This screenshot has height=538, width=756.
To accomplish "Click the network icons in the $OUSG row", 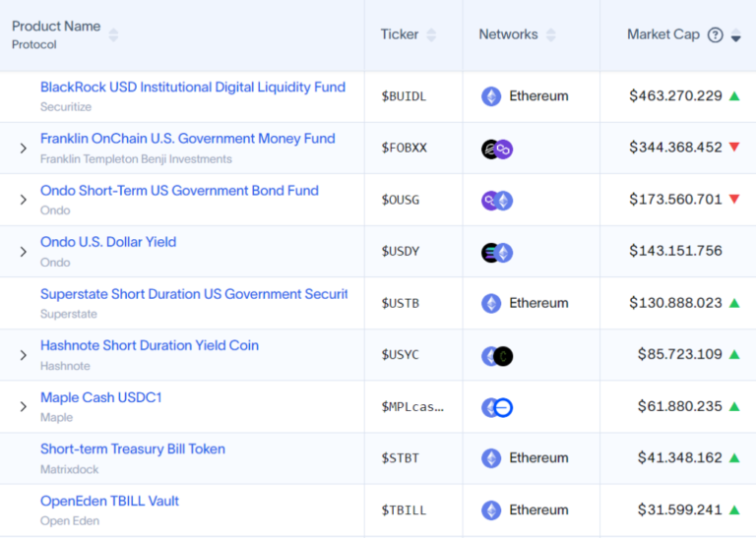I will [x=497, y=201].
